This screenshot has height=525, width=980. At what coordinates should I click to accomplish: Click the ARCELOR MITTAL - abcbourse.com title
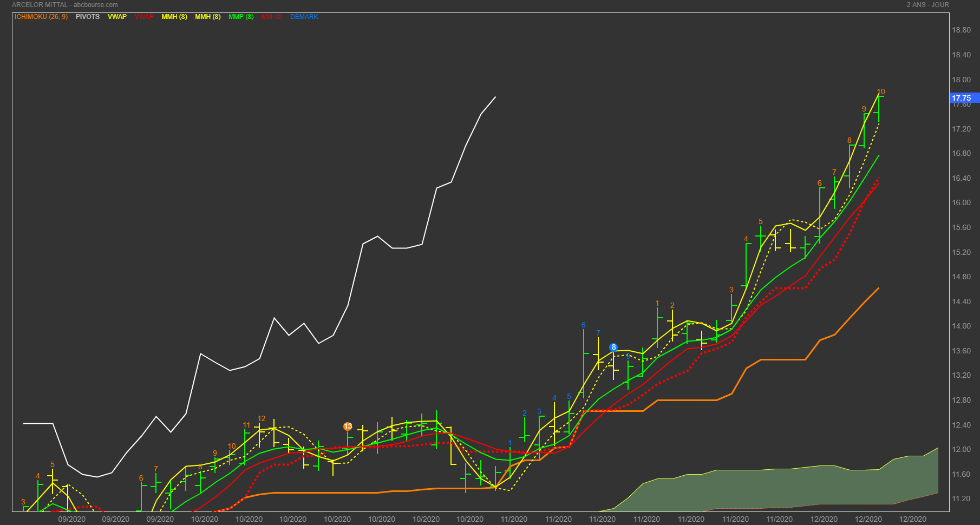65,5
